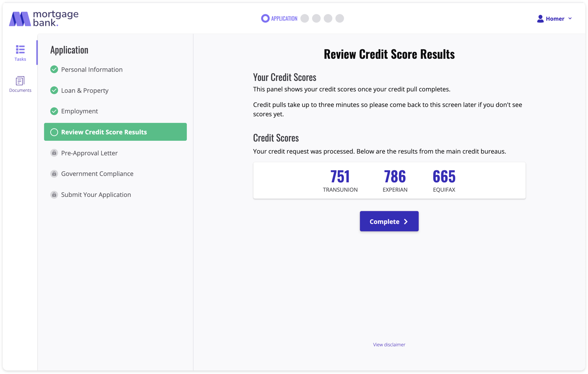This screenshot has width=588, height=374.
Task: Click lock icon beside Submit Your Application
Action: [54, 195]
